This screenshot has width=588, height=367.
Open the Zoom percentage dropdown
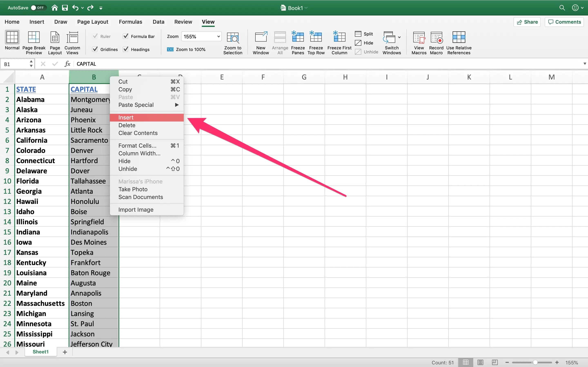pos(218,36)
